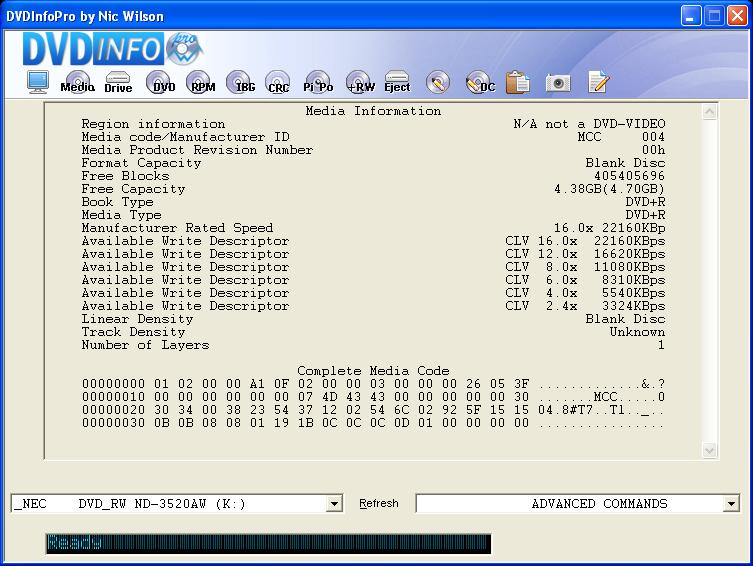This screenshot has height=566, width=753.
Task: Start the Pi Po scan icon
Action: point(318,82)
